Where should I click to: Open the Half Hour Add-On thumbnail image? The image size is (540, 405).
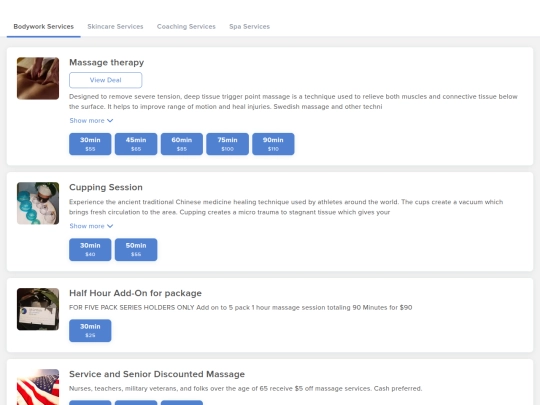[x=38, y=309]
